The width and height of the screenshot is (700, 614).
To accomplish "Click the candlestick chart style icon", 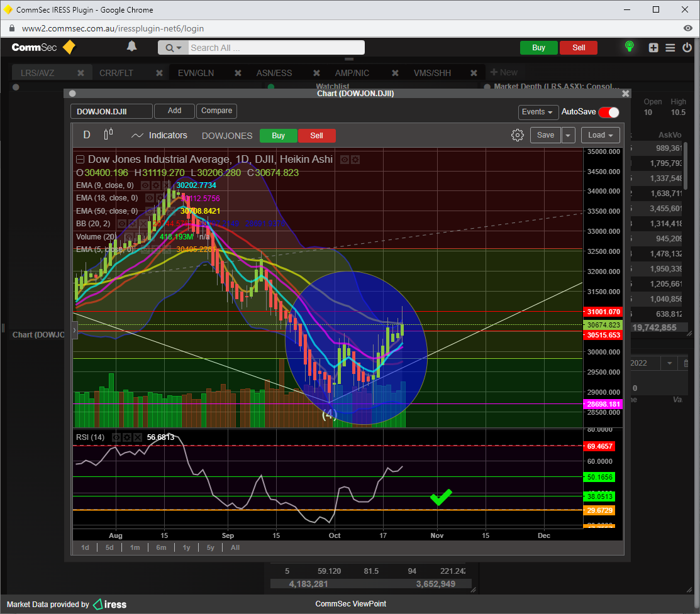I will point(108,134).
